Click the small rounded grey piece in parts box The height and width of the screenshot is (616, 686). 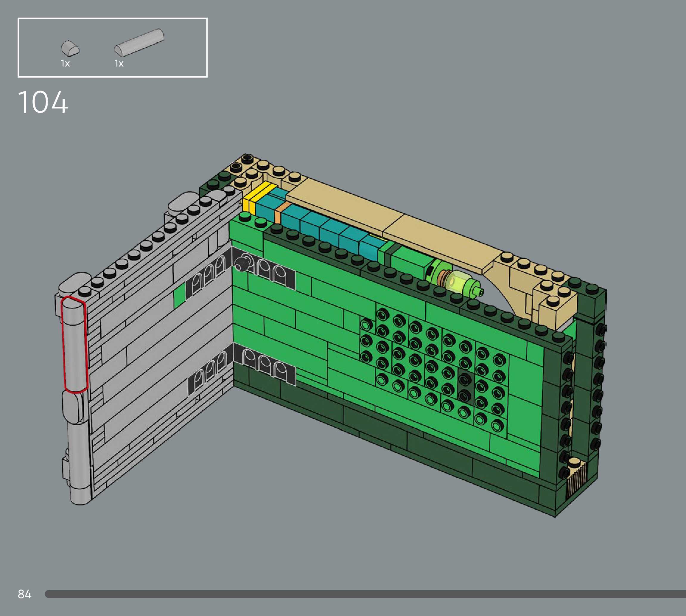70,48
